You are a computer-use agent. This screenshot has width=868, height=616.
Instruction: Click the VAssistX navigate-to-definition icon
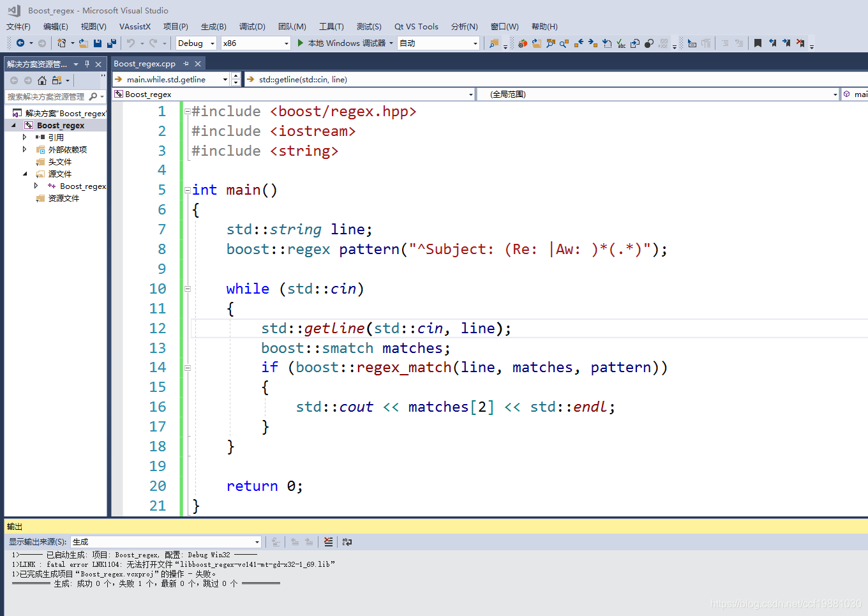pyautogui.click(x=606, y=43)
